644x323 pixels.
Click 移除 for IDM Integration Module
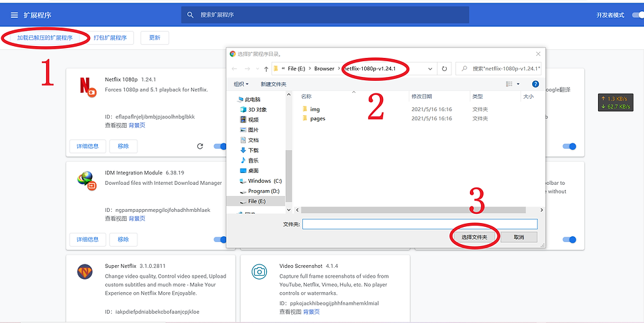click(124, 239)
